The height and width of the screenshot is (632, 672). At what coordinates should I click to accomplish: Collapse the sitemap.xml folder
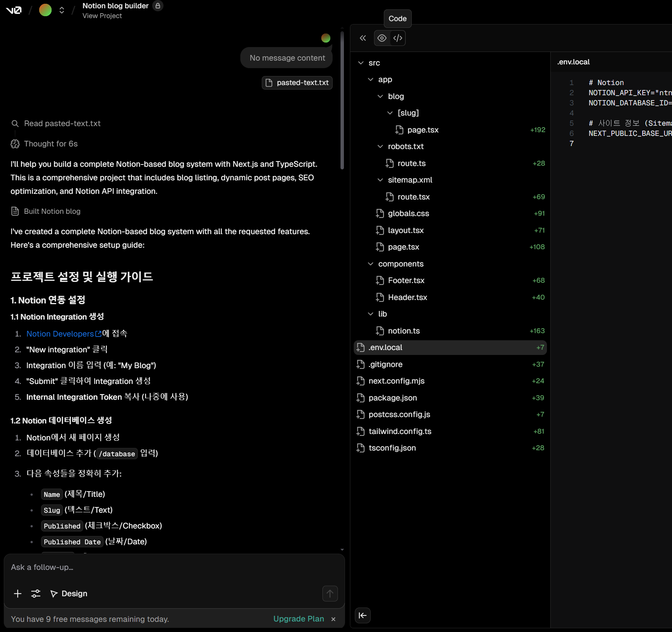pyautogui.click(x=380, y=180)
